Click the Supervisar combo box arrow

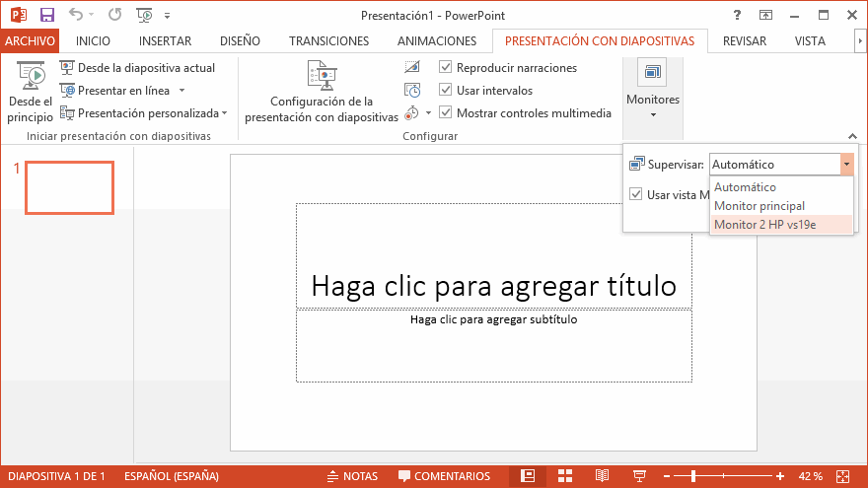(845, 165)
